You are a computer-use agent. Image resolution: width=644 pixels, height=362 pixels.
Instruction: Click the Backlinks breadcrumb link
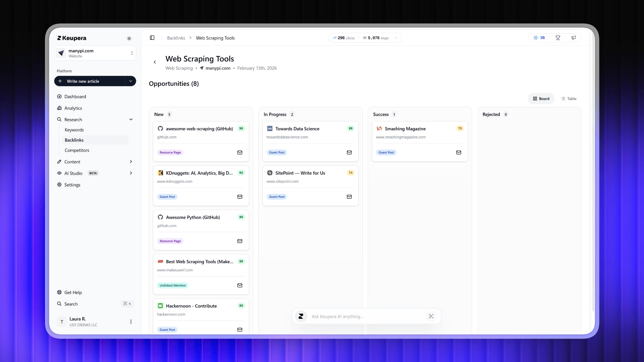point(176,38)
